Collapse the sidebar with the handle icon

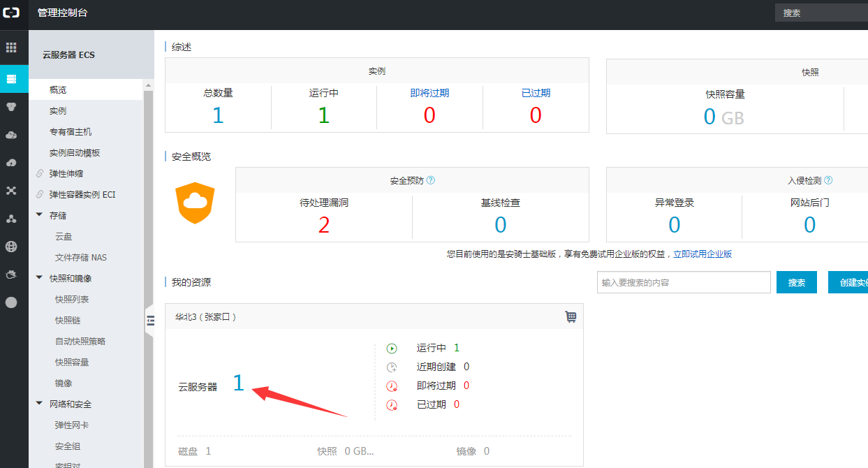point(149,321)
